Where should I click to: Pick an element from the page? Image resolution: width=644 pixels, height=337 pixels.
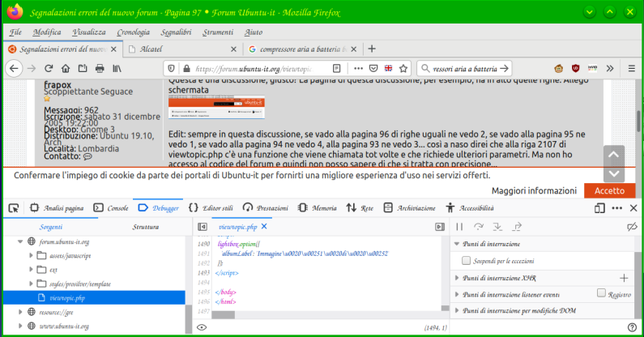14,208
